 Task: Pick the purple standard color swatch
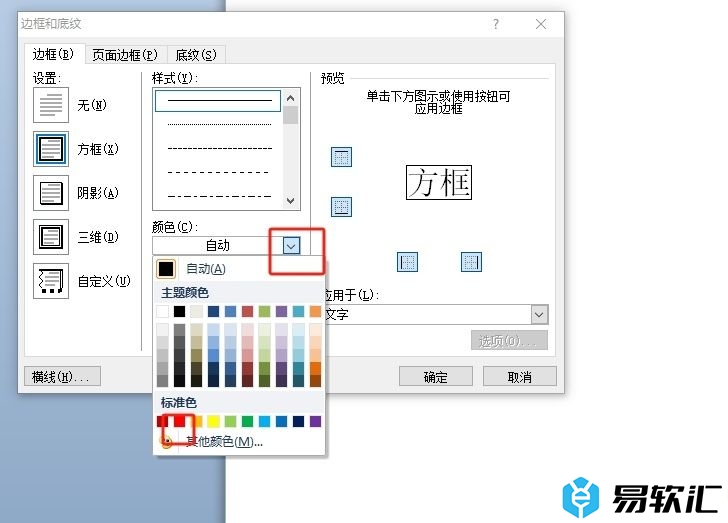[x=315, y=421]
